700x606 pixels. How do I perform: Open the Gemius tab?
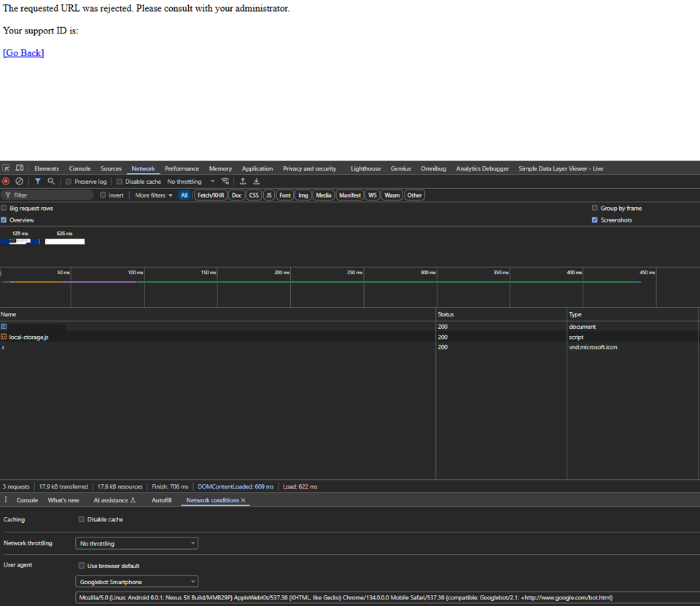pyautogui.click(x=400, y=168)
